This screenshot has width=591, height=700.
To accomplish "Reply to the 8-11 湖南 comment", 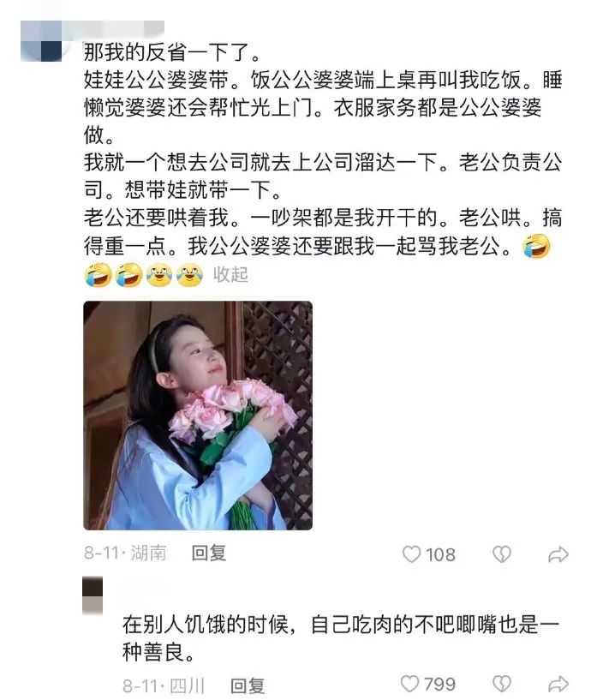I will pos(209,553).
